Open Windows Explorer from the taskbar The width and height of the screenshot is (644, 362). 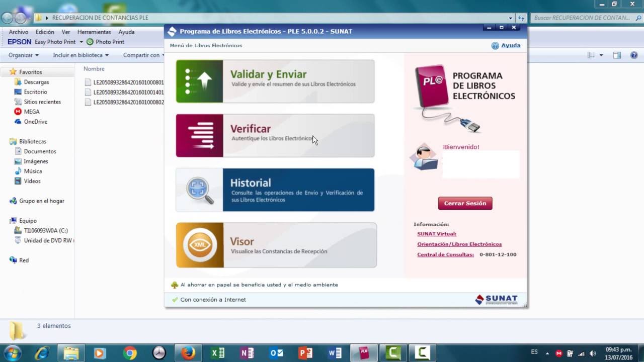[71, 353]
